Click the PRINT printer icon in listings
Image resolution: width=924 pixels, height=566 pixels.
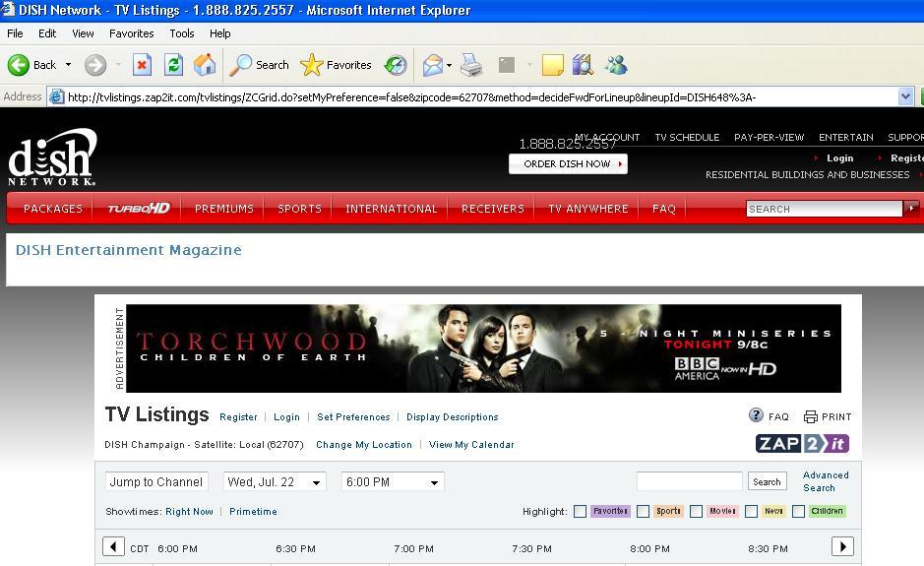point(811,416)
